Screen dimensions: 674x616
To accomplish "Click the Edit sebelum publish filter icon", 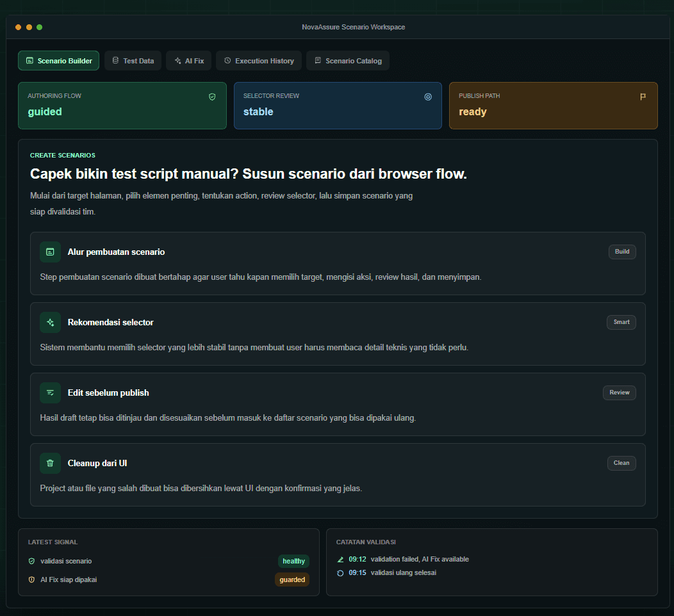I will 50,393.
